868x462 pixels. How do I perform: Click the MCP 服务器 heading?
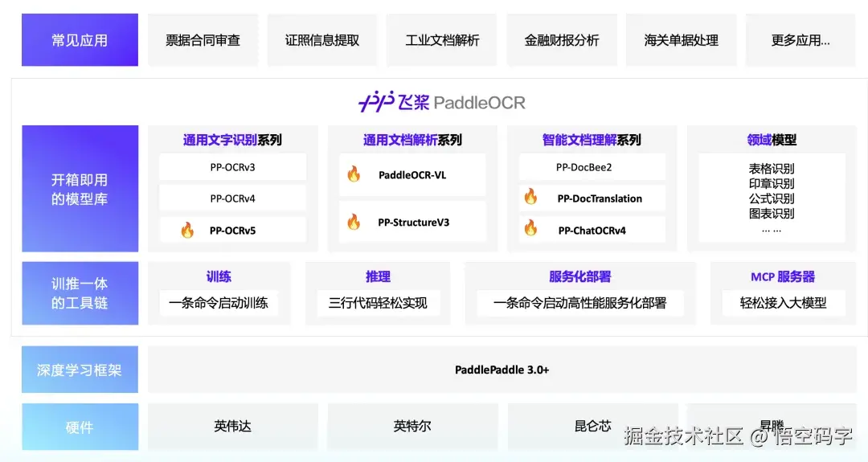click(x=783, y=276)
